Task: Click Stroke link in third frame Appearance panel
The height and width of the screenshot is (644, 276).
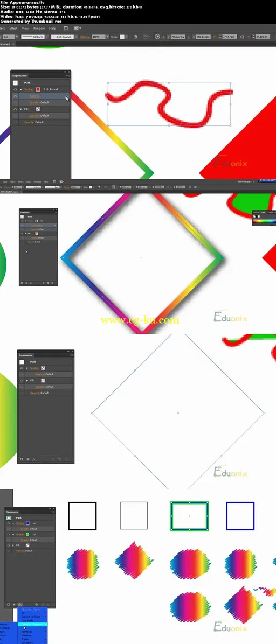Action: (35, 368)
